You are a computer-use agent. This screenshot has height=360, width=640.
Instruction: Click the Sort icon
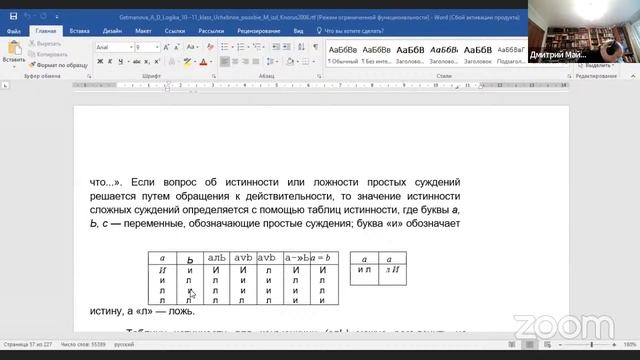pos(301,47)
